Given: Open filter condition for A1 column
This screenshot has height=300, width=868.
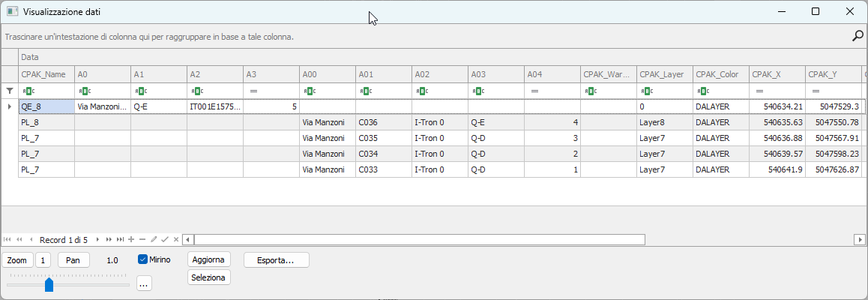Looking at the screenshot, I should (x=140, y=91).
